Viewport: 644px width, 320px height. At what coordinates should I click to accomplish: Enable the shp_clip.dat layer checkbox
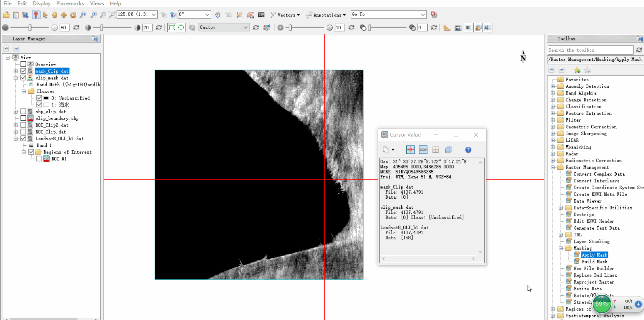tap(23, 112)
